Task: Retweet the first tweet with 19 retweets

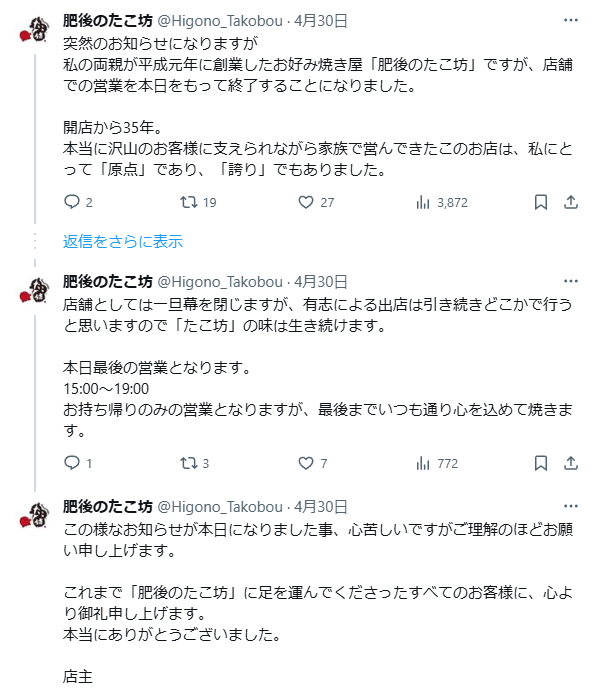Action: tap(198, 202)
